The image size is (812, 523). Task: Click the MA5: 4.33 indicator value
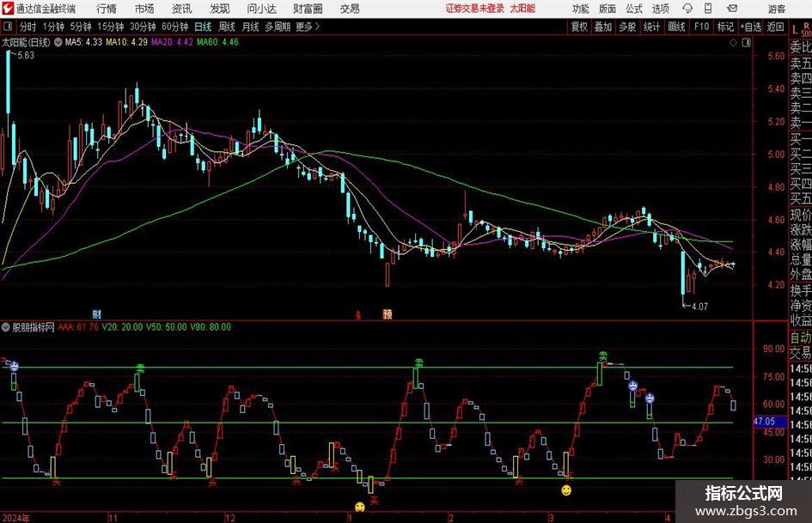(83, 42)
